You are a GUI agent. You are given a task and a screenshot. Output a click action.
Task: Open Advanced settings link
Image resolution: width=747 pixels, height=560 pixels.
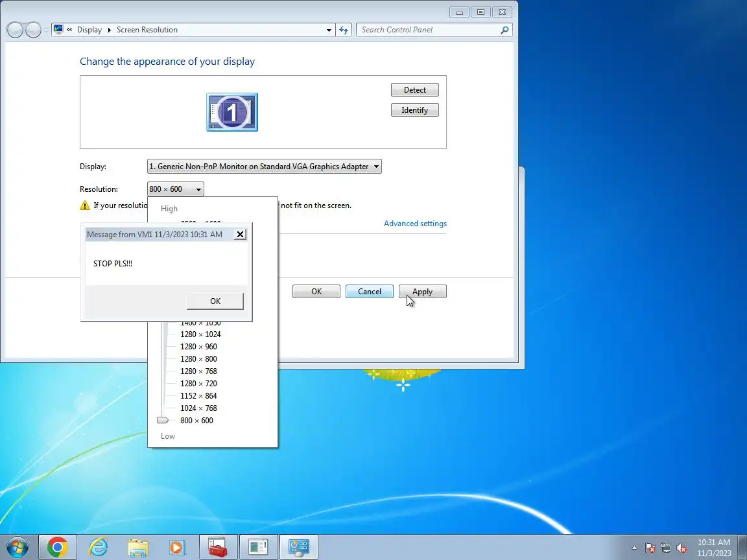click(x=415, y=224)
